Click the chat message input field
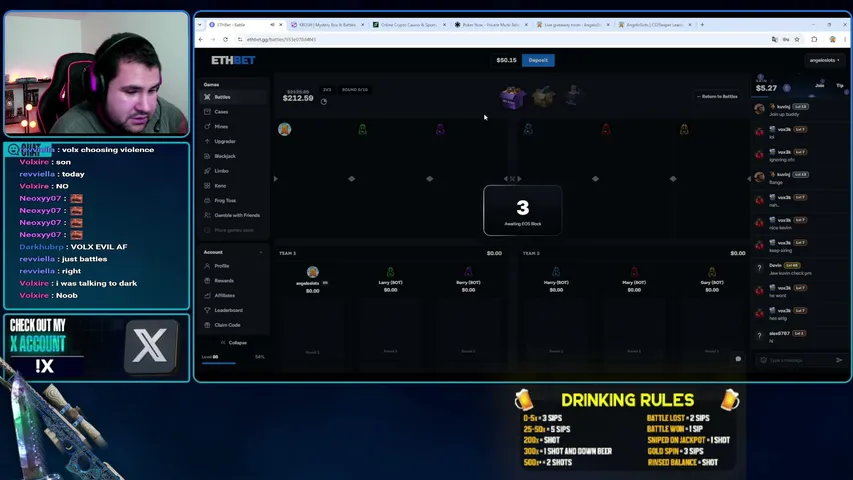Screen dimensions: 853x480 point(800,360)
